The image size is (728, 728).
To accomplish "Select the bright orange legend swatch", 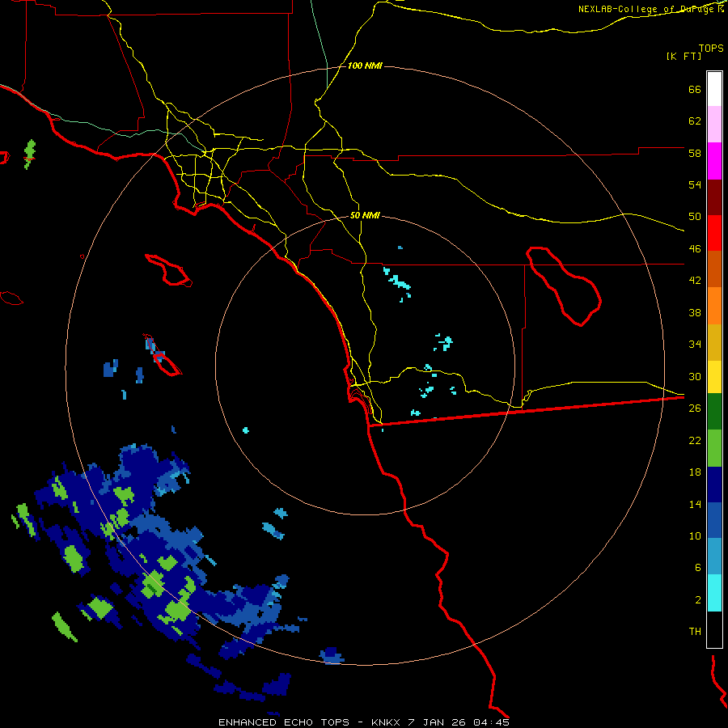I will (714, 306).
